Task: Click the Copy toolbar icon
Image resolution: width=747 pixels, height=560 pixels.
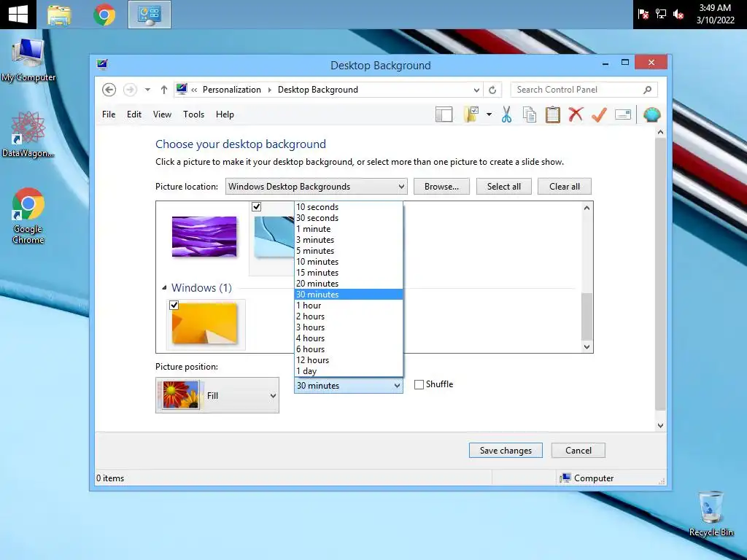Action: 530,114
